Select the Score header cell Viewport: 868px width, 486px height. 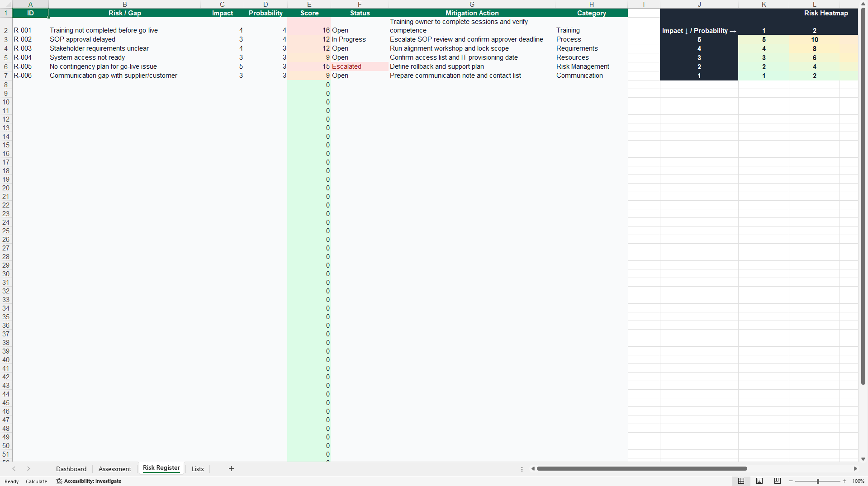coord(309,13)
